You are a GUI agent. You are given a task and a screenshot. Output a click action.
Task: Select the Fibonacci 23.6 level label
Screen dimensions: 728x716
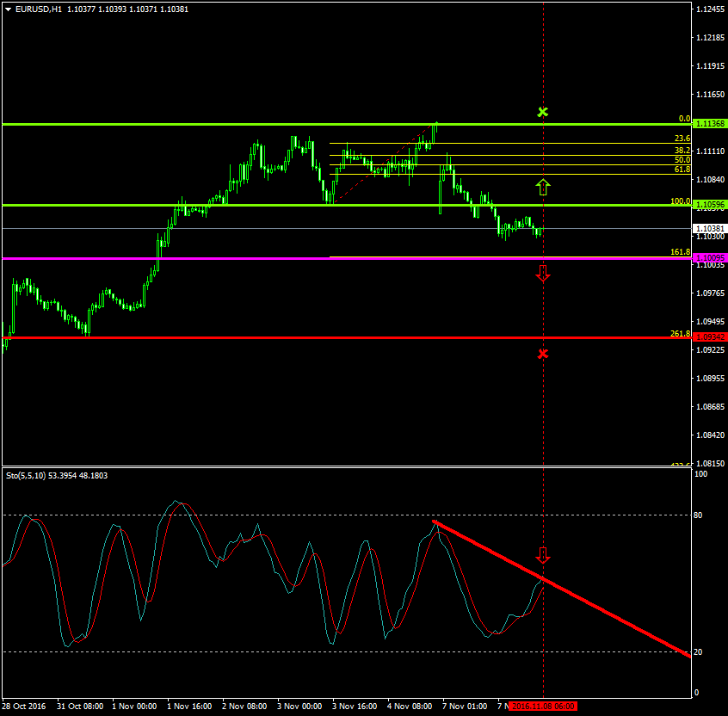click(x=682, y=139)
